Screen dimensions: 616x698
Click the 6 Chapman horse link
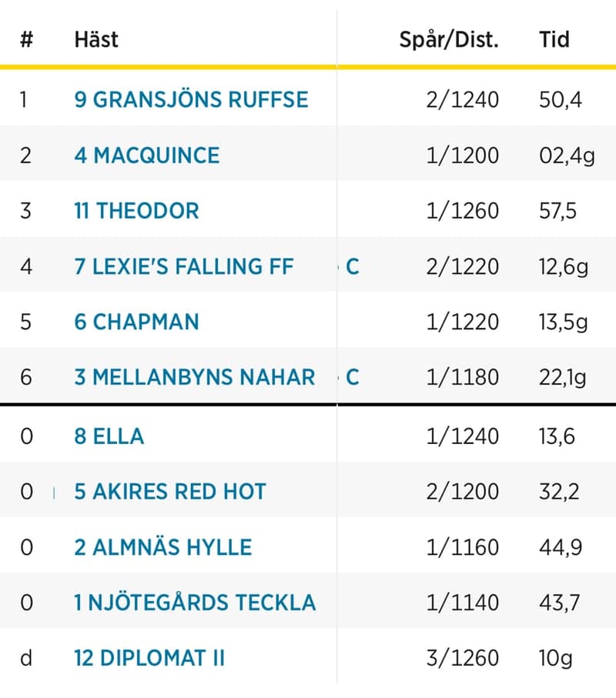click(136, 322)
